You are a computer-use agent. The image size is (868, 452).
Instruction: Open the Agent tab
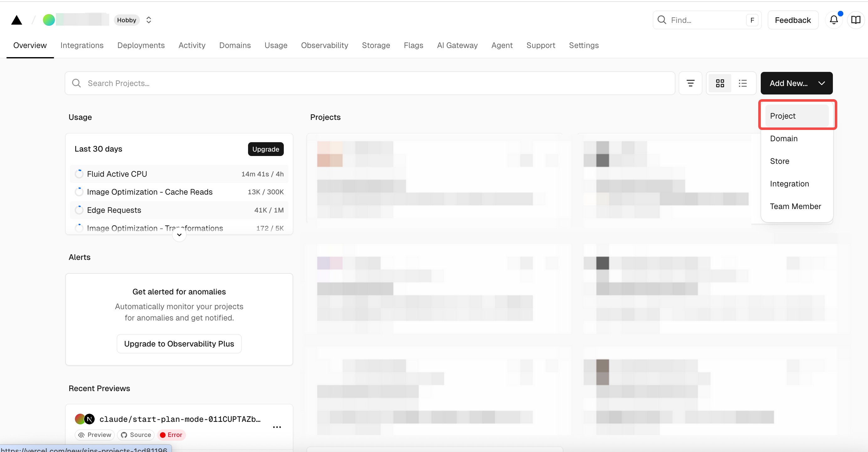pos(502,45)
